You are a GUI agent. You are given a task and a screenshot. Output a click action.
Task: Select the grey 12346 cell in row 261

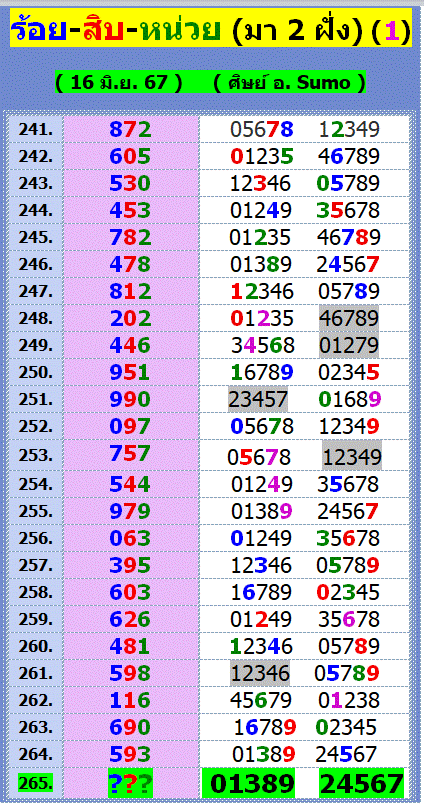[260, 673]
